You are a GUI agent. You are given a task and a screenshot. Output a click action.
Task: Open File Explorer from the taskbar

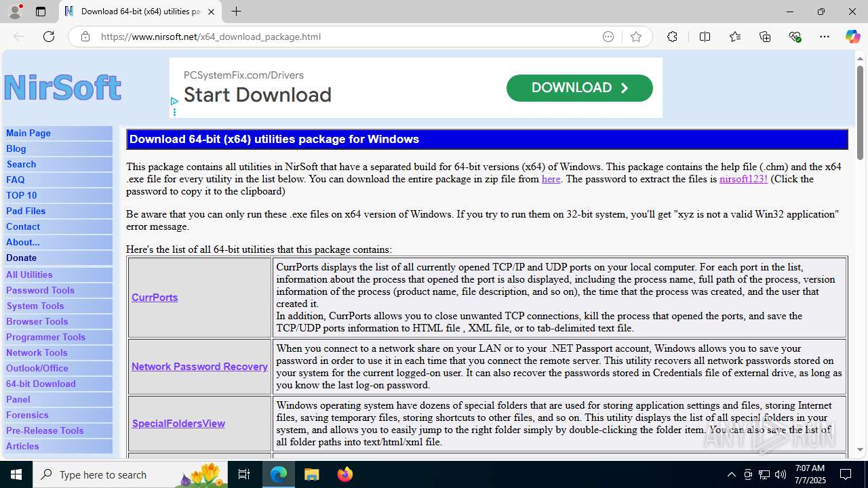[x=311, y=474]
